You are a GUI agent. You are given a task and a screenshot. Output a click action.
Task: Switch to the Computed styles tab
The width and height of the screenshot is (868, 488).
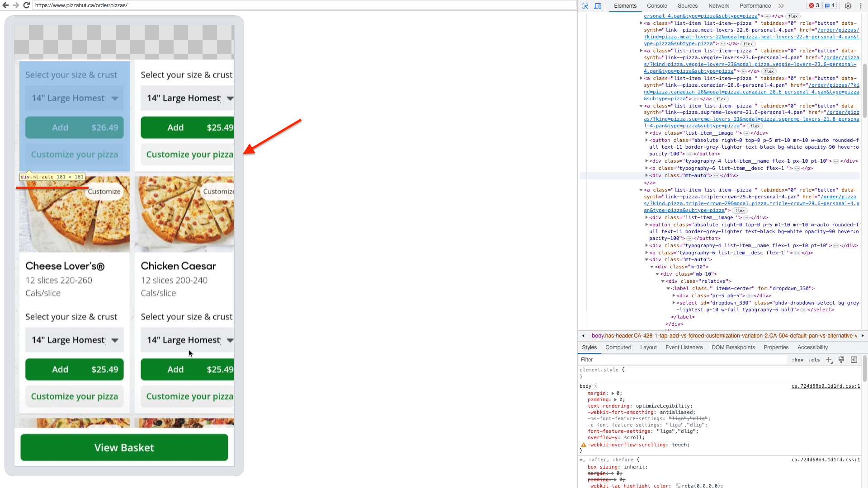pos(618,347)
